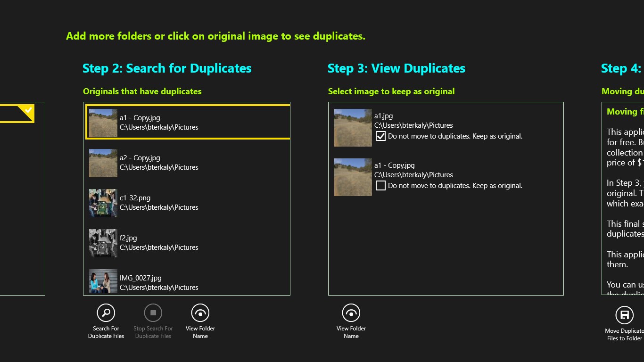Click the a2 - Copy.jpg image thumbnail

coord(103,162)
